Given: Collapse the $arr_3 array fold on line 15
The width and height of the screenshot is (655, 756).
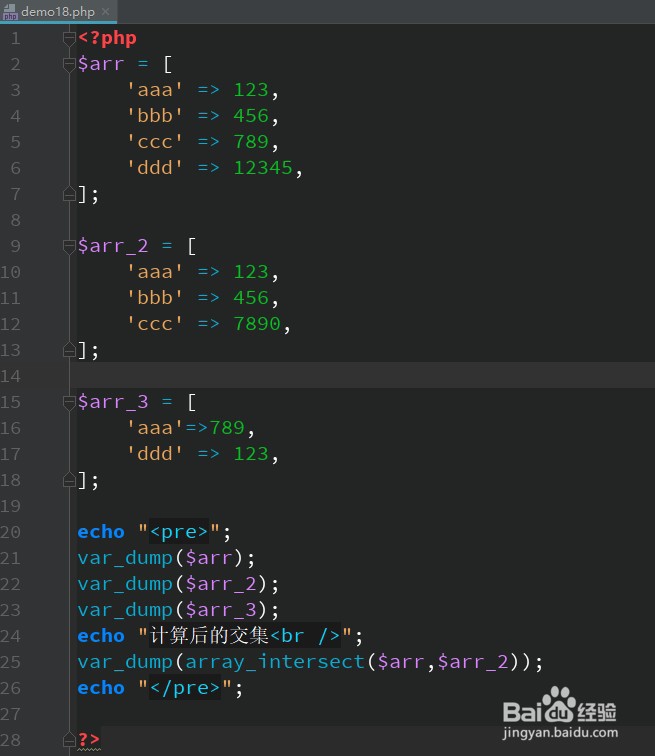Looking at the screenshot, I should [69, 403].
